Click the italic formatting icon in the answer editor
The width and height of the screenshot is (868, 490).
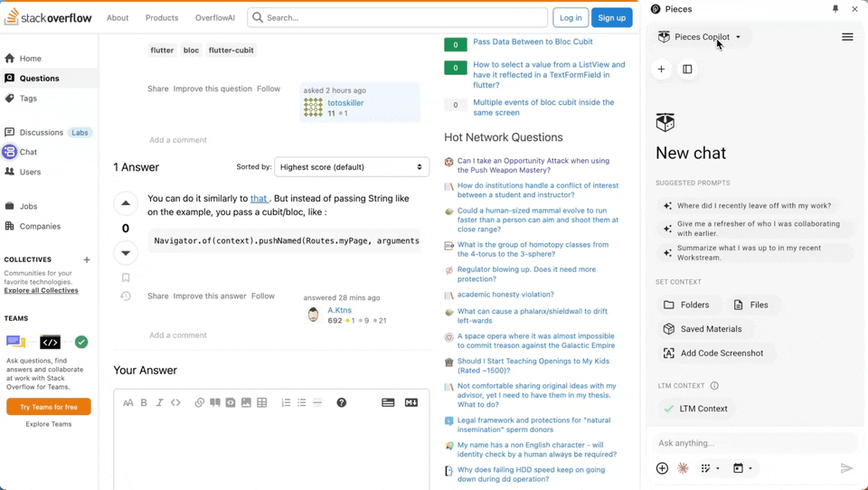click(159, 402)
